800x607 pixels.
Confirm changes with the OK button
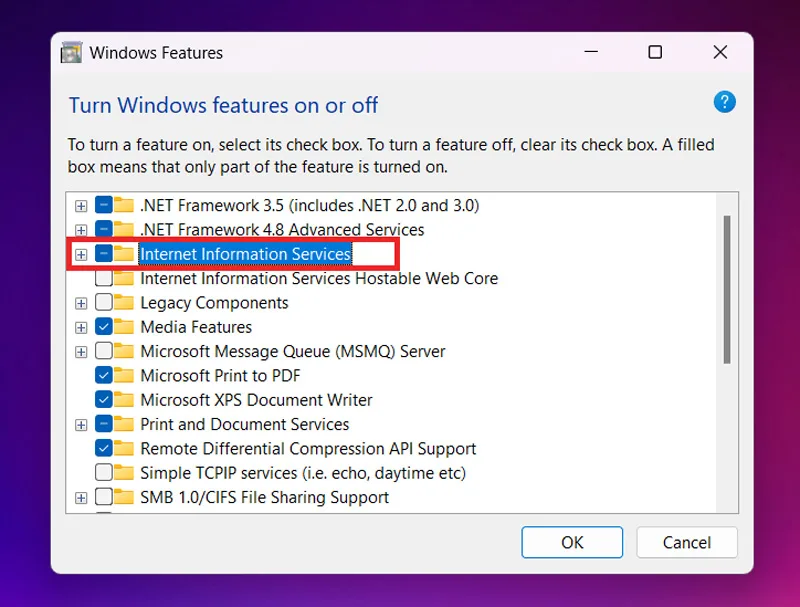572,542
